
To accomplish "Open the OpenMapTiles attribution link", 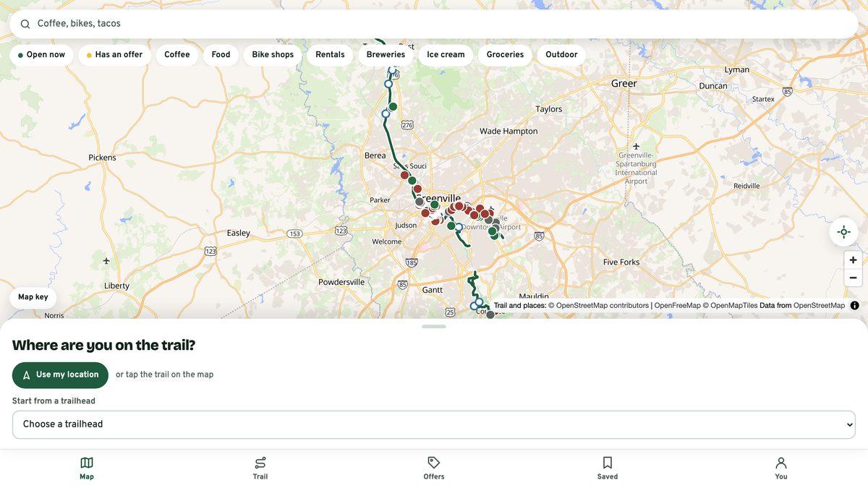I will point(730,306).
